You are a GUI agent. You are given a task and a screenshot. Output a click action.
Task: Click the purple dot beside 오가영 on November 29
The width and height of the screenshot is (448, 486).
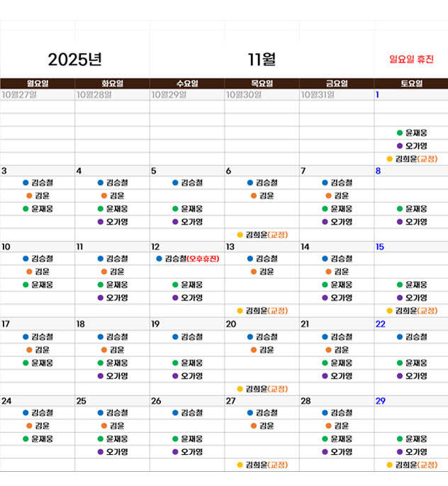[x=400, y=452]
